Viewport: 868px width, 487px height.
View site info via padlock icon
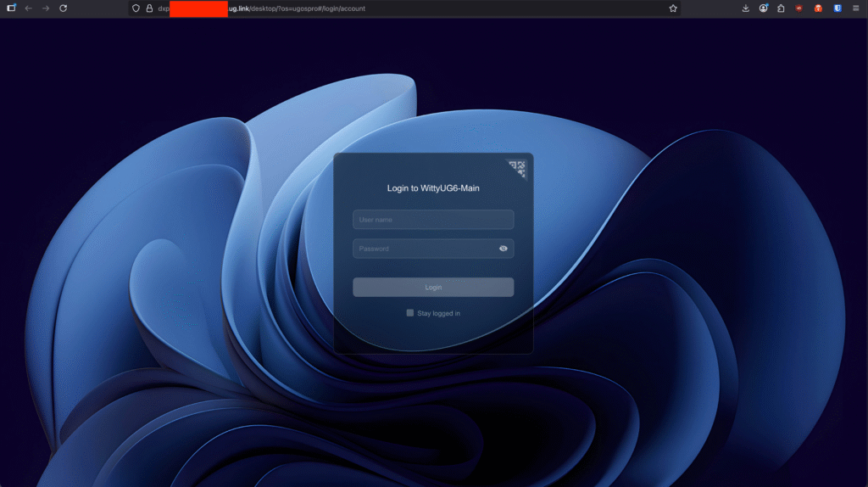click(149, 8)
